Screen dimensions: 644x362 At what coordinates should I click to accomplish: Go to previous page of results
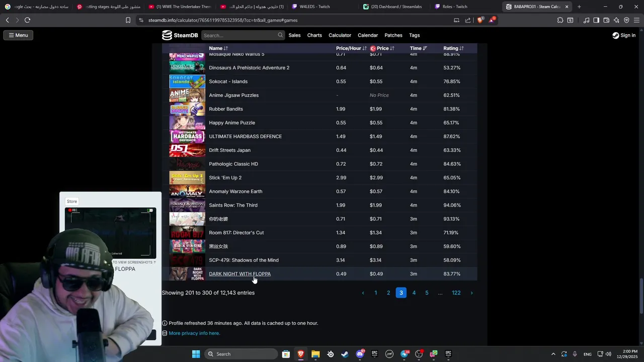pyautogui.click(x=363, y=293)
